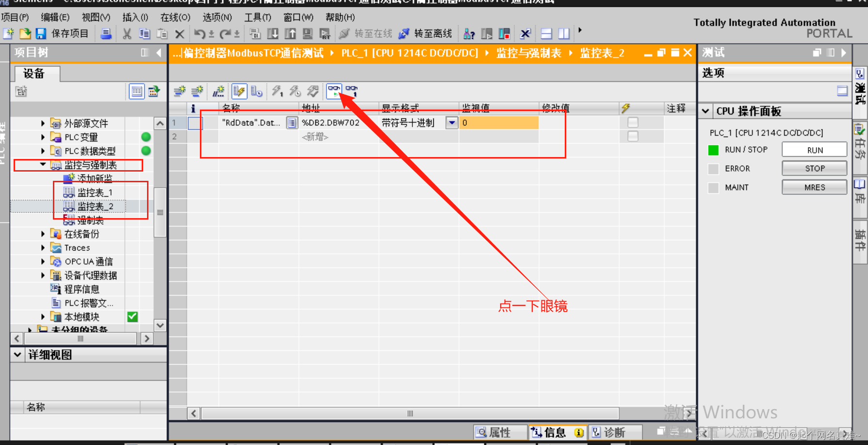
Task: Click the print icon in main toolbar
Action: click(x=106, y=33)
